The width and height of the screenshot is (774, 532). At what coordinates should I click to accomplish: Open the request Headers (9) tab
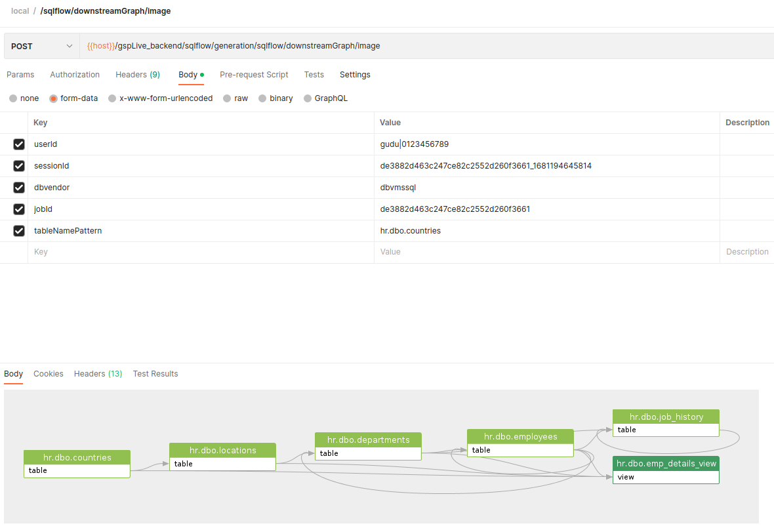138,75
